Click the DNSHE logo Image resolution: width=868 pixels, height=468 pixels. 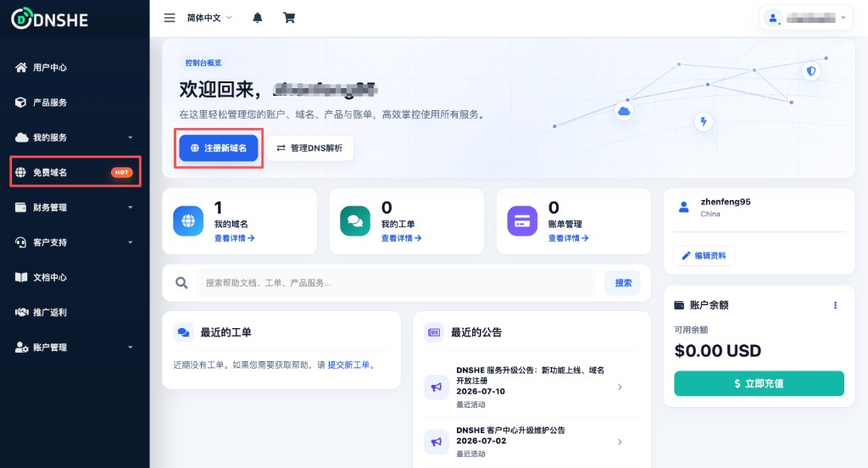50,19
